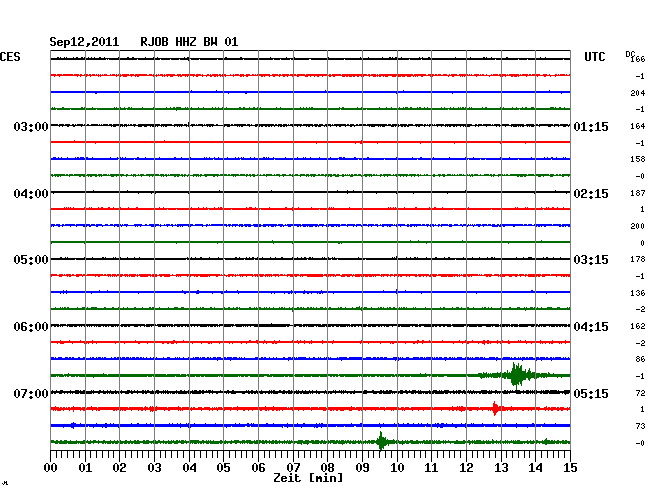The height and width of the screenshot is (494, 650).
Task: Click the "04" minute axis label
Action: [x=189, y=467]
